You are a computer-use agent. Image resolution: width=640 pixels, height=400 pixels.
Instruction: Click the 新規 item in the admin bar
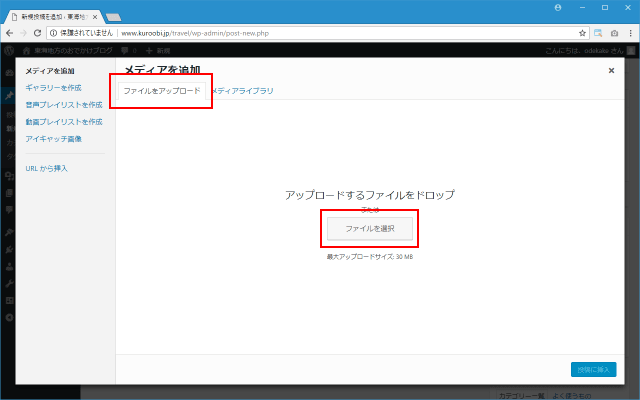tap(158, 51)
